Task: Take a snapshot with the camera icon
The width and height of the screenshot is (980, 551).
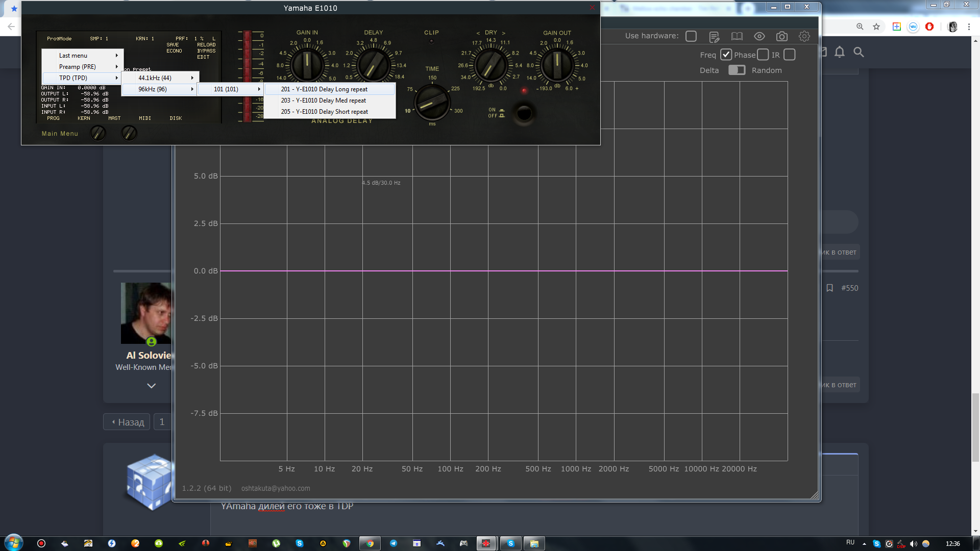Action: (782, 36)
